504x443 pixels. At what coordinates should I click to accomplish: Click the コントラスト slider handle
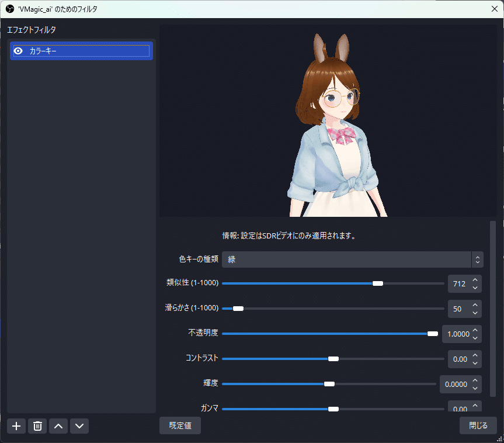[333, 359]
